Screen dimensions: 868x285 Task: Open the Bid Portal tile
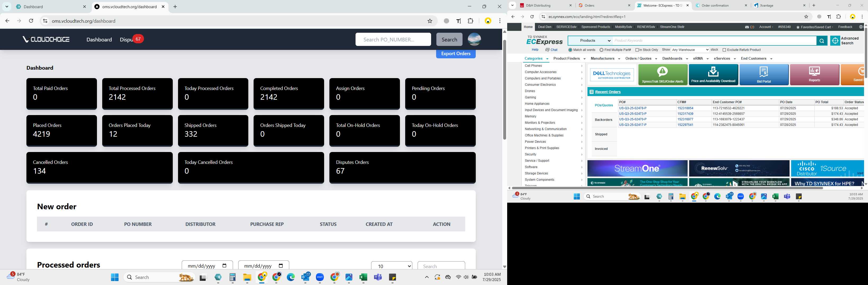[764, 75]
